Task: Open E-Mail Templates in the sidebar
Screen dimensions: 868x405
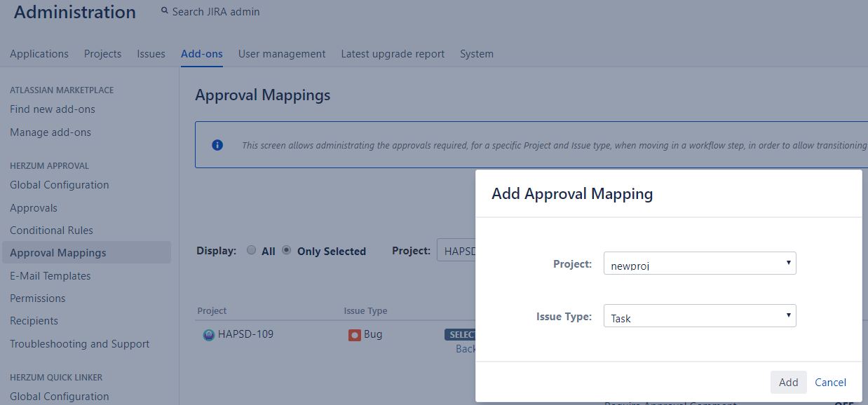Action: click(50, 276)
